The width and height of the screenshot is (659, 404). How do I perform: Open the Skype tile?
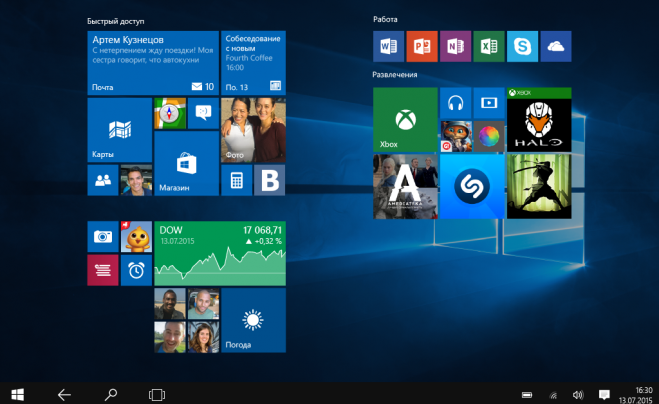pos(521,46)
